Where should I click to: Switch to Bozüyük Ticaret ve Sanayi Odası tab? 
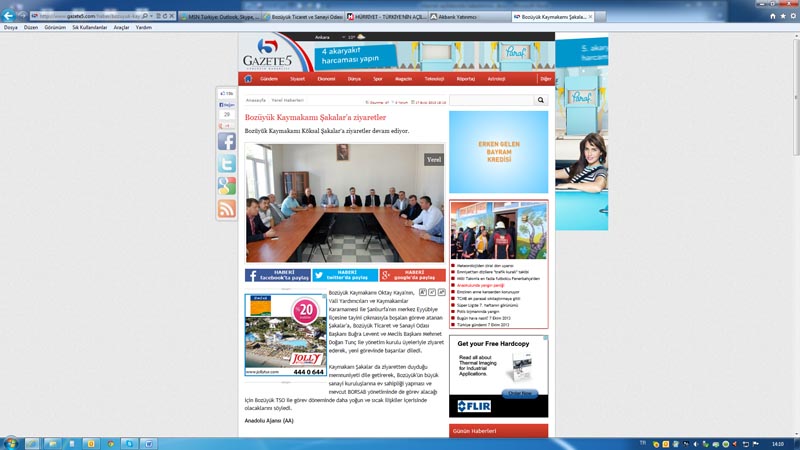point(304,17)
